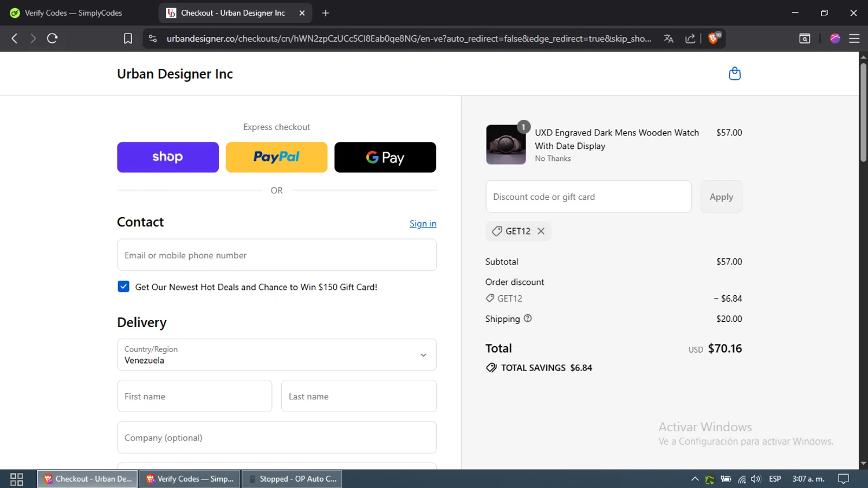Focus the Discount code or gift card field
The image size is (868, 488).
coord(589,197)
